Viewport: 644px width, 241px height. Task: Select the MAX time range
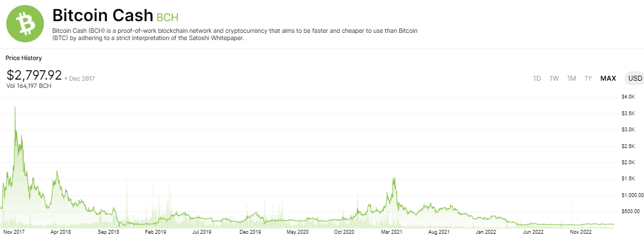point(608,78)
